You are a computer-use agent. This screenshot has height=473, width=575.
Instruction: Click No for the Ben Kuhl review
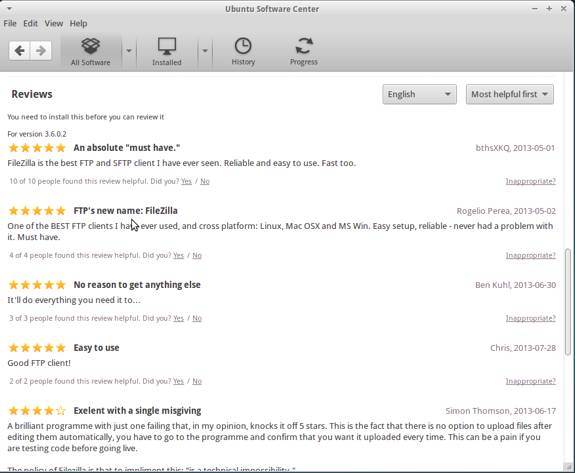[x=197, y=318]
